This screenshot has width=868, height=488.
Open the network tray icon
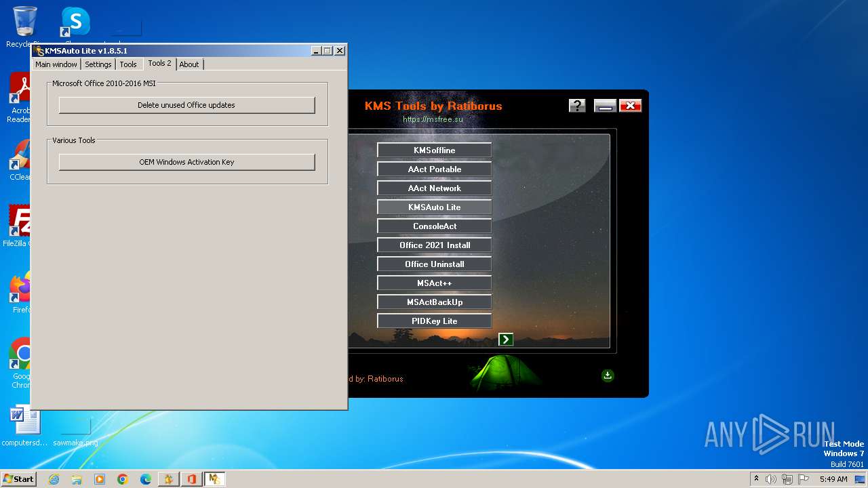point(787,479)
